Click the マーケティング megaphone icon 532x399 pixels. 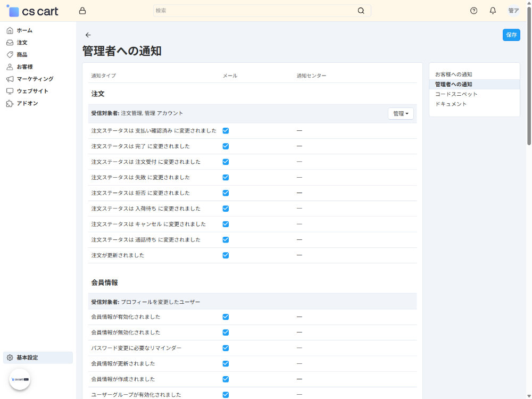pos(10,79)
